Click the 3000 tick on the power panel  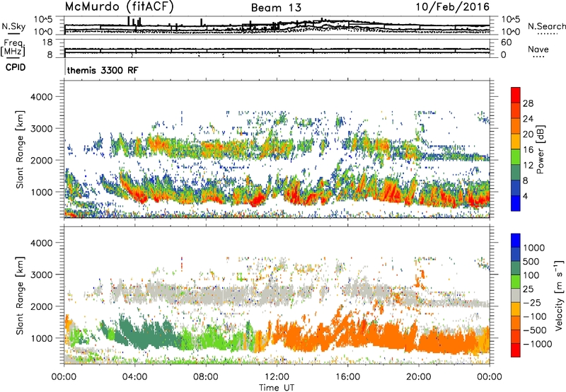(x=41, y=129)
